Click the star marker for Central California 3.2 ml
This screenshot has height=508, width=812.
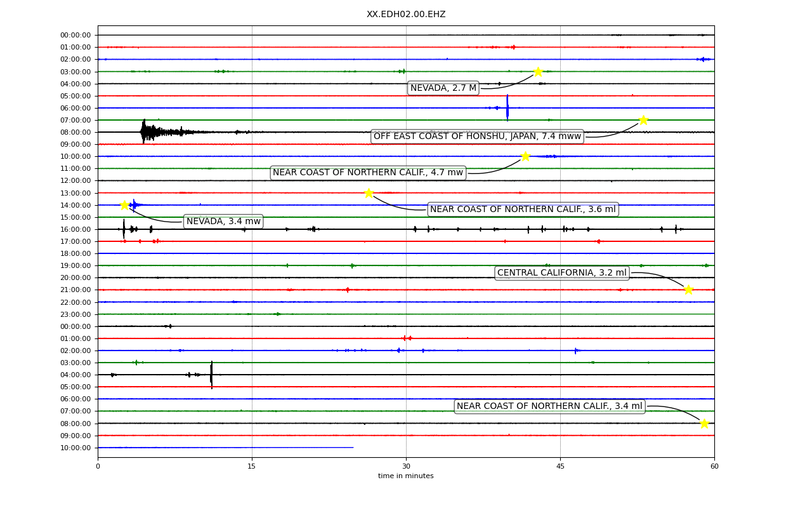click(688, 290)
